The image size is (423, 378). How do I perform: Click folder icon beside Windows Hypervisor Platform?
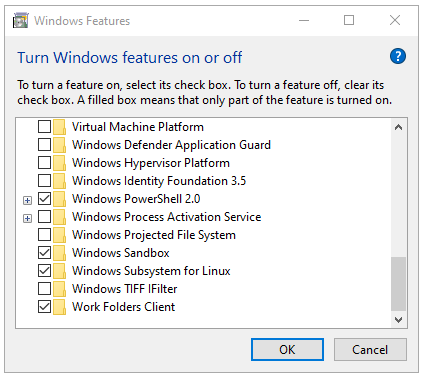pos(59,163)
